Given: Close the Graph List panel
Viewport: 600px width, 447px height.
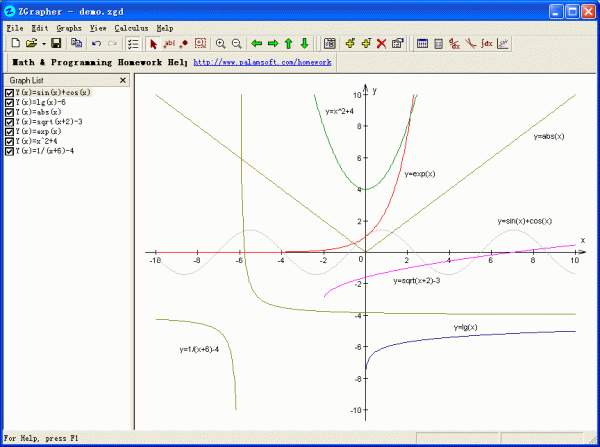Looking at the screenshot, I should [x=123, y=79].
